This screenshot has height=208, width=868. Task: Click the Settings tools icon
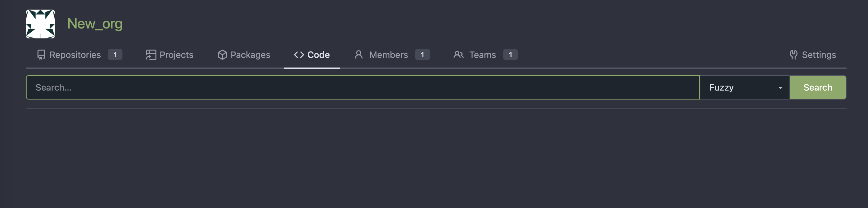(x=793, y=55)
